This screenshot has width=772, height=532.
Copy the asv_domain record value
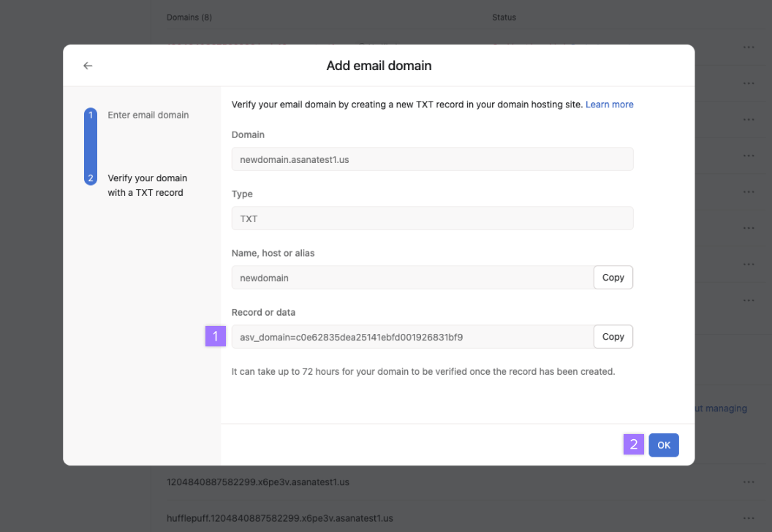pyautogui.click(x=613, y=337)
